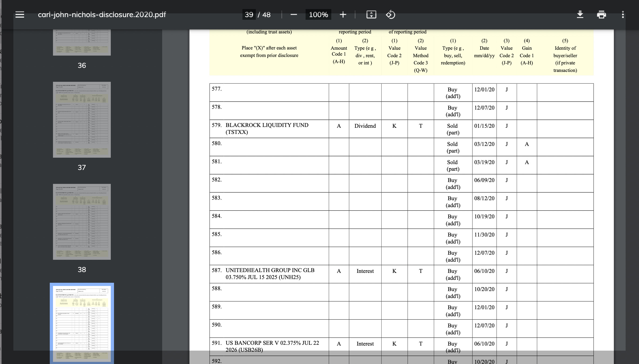Click the 100% zoom level field
This screenshot has width=639, height=364.
pos(318,14)
